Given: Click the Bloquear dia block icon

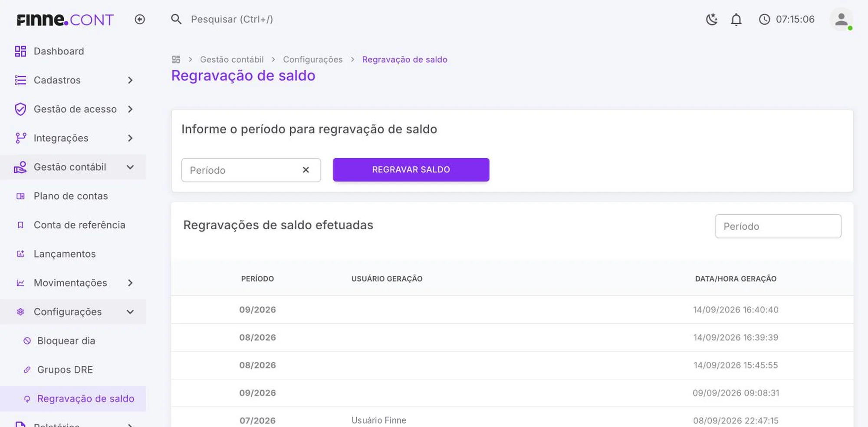Looking at the screenshot, I should [27, 341].
